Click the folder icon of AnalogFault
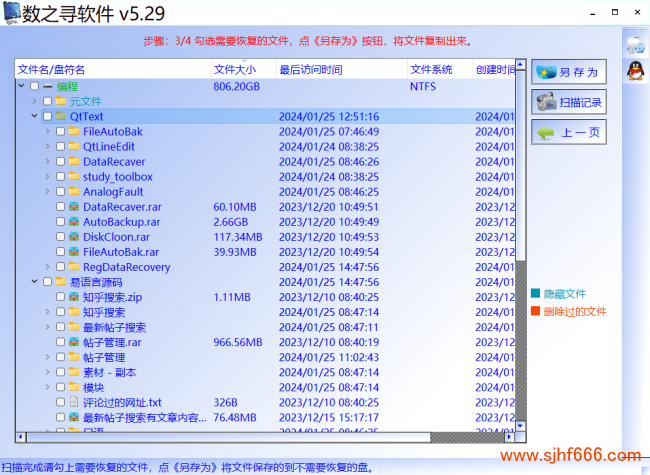The height and width of the screenshot is (475, 650). [74, 191]
